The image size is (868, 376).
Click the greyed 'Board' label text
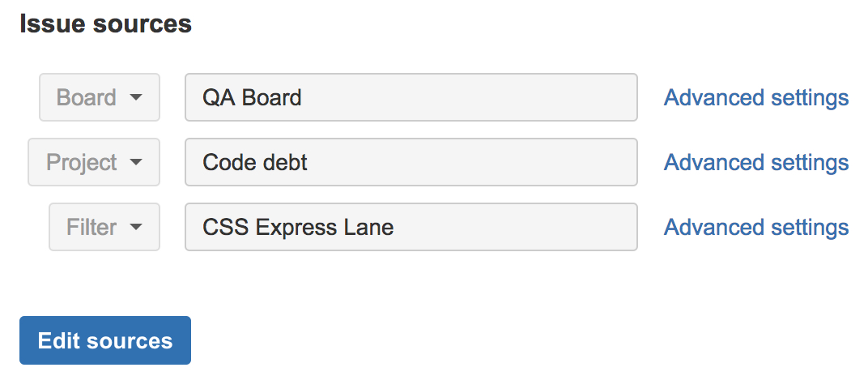(x=87, y=98)
